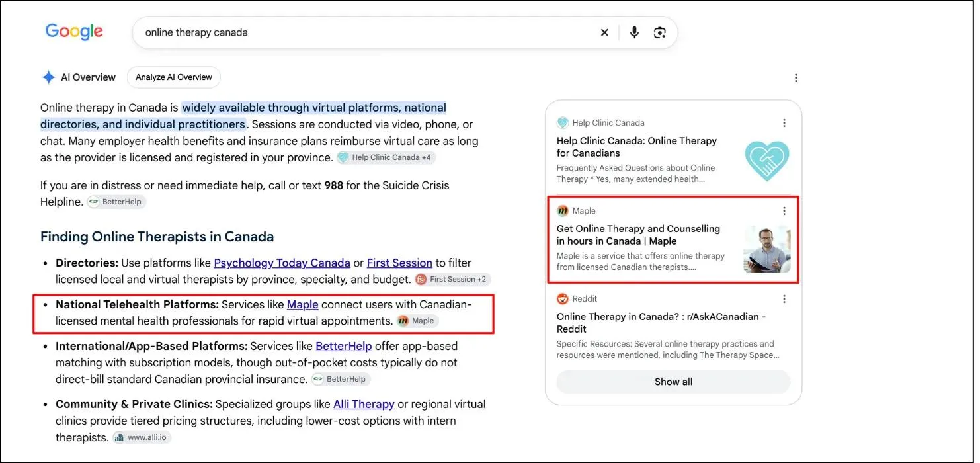Open www.alli.io source chip
The width and height of the screenshot is (980, 463).
tap(142, 437)
